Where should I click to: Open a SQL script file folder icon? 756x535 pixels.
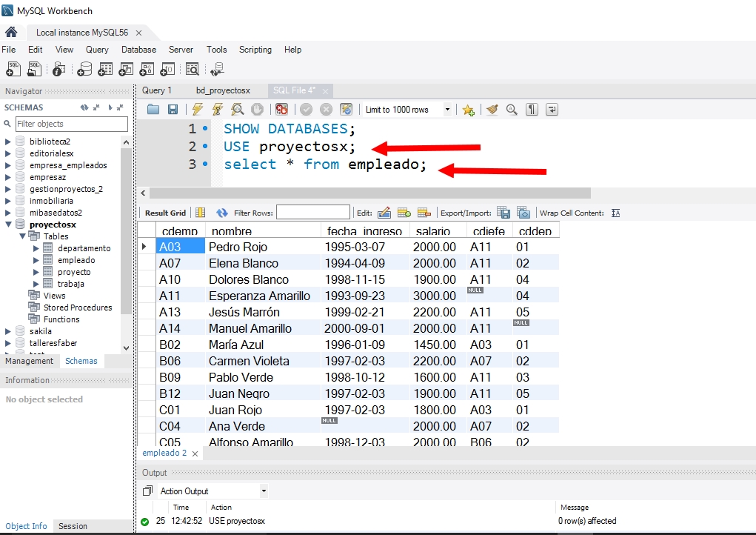(153, 110)
